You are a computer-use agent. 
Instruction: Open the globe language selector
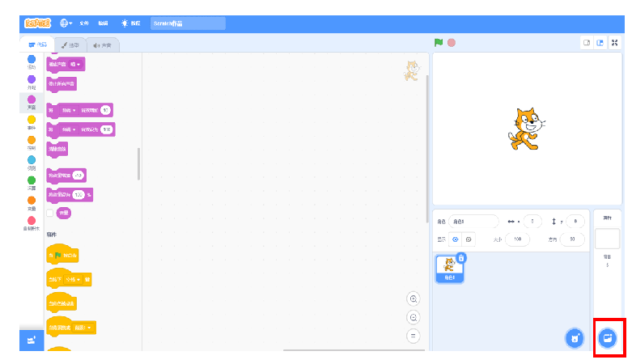coord(66,23)
